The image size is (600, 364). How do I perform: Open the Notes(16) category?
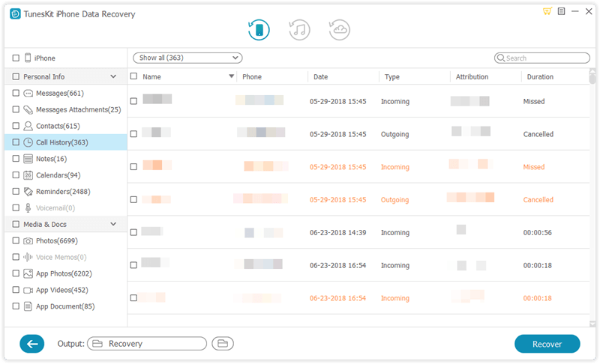tap(51, 159)
